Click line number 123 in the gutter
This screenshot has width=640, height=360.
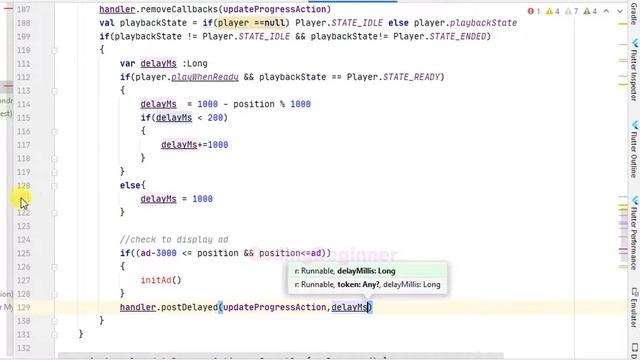point(24,226)
